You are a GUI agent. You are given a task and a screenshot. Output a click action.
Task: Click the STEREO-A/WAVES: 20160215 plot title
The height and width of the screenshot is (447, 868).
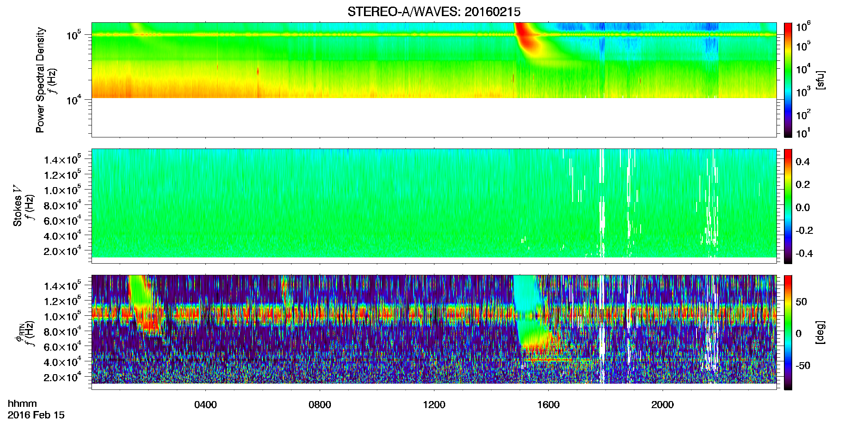434,12
